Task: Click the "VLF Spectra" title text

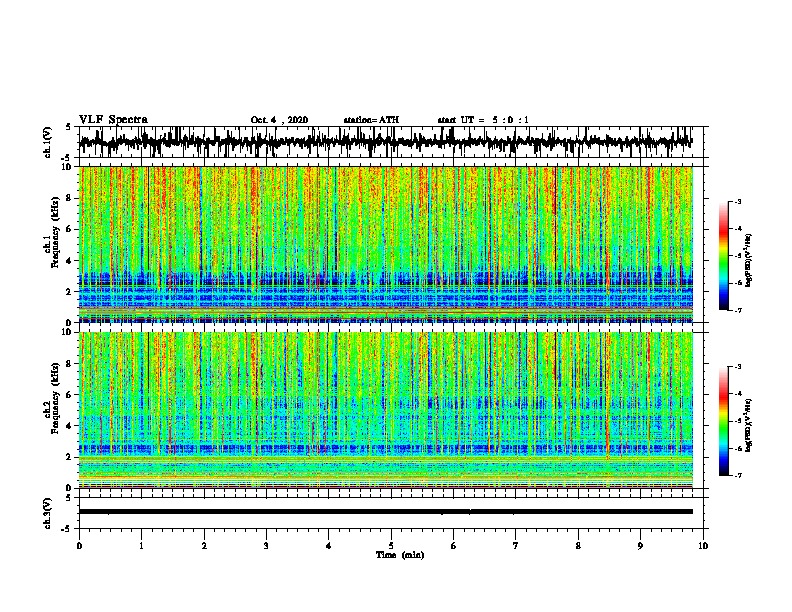Action: click(x=113, y=120)
